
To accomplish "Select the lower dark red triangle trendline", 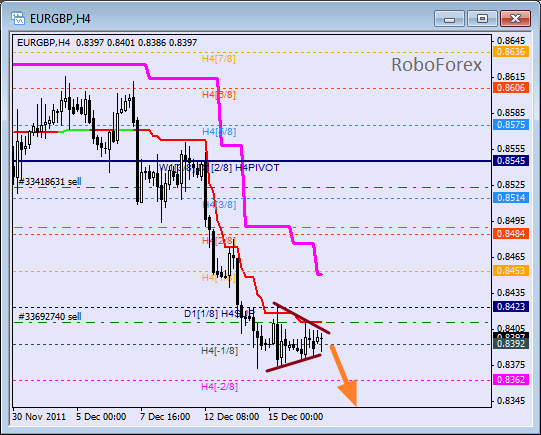I will click(294, 363).
